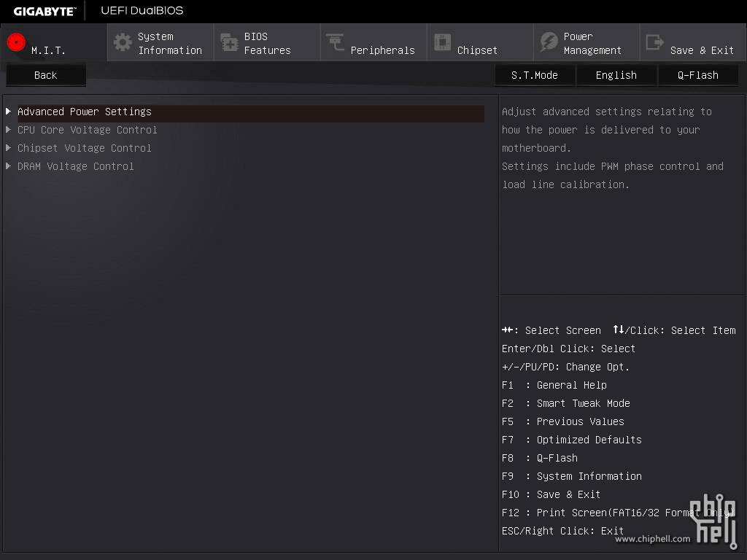Click the 'F12 : Print Screen' help line
Viewport: 747px width, 560px height.
(618, 513)
